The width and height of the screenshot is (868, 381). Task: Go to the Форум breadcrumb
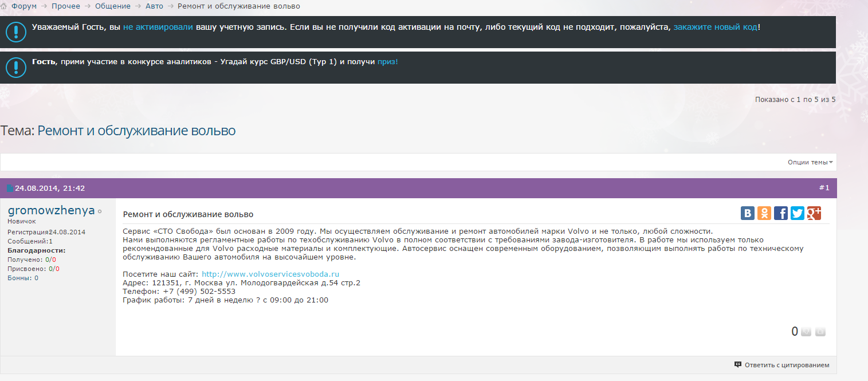pos(24,6)
